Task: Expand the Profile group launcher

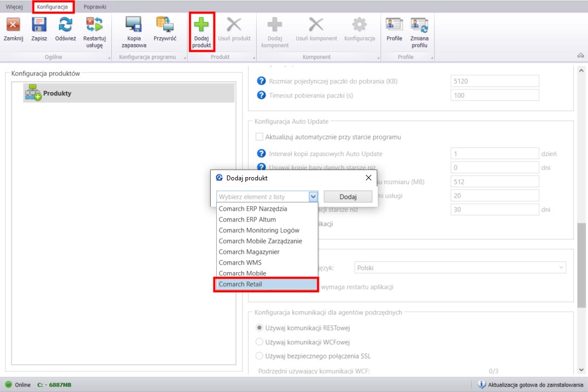Action: click(432, 58)
